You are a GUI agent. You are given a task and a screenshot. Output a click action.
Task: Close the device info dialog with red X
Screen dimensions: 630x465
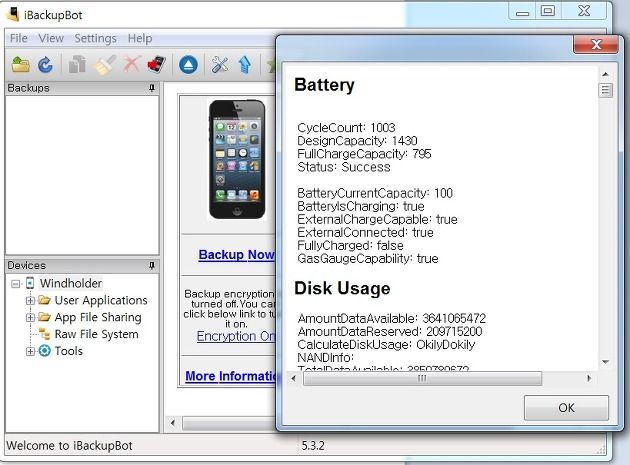[596, 44]
